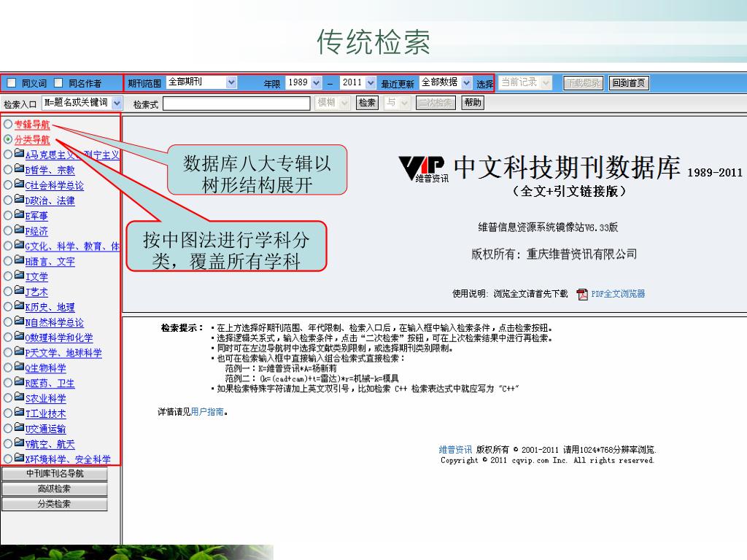The width and height of the screenshot is (747, 560).
Task: Open folder icon of G文化、科学、教育
Action: pyautogui.click(x=19, y=245)
